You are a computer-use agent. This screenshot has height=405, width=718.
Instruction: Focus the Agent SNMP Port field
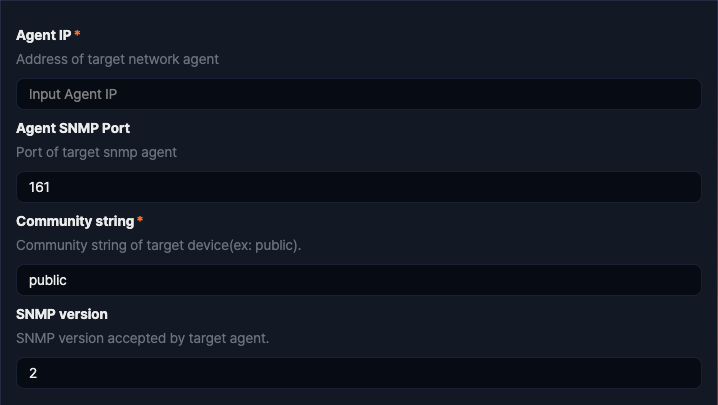358,187
